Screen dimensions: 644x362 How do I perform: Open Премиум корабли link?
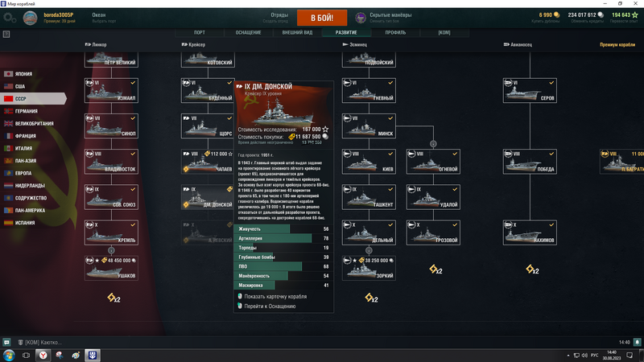coord(617,45)
